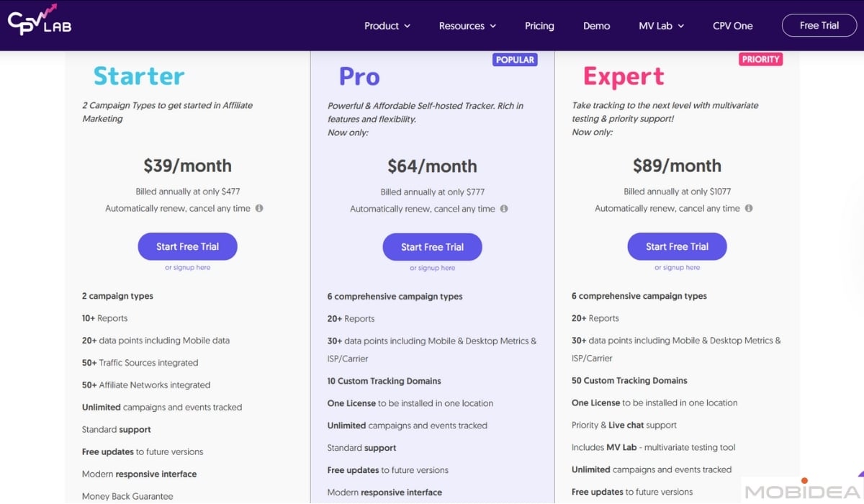
Task: Follow 'or signup here' under Pro
Action: [433, 268]
